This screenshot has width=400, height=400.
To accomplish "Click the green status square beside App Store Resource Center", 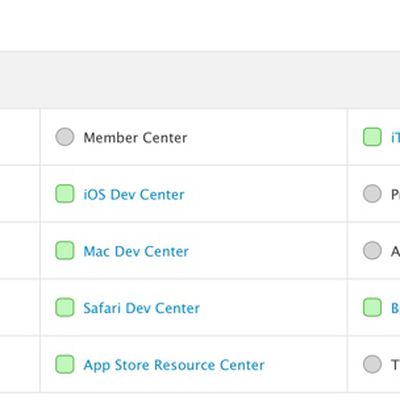I will pos(65,364).
